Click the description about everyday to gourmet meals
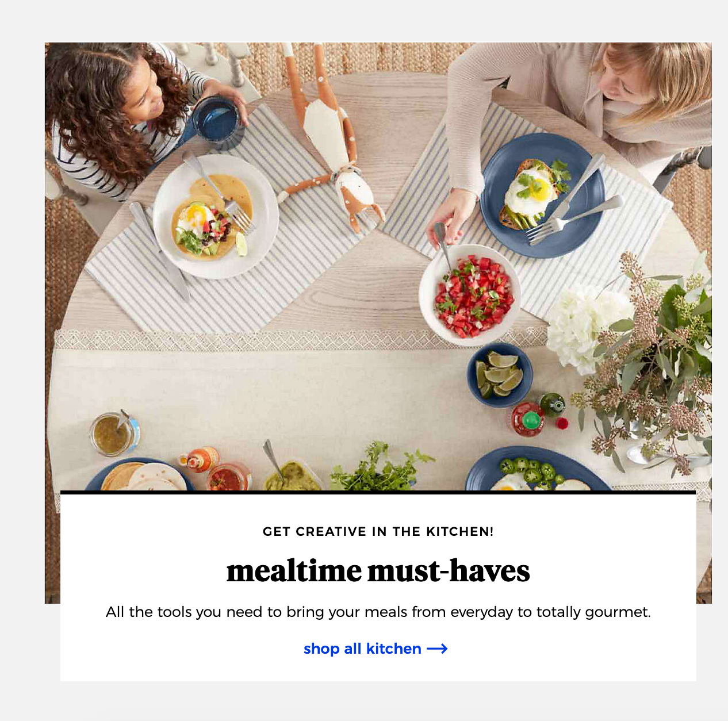The width and height of the screenshot is (728, 721). [x=378, y=612]
